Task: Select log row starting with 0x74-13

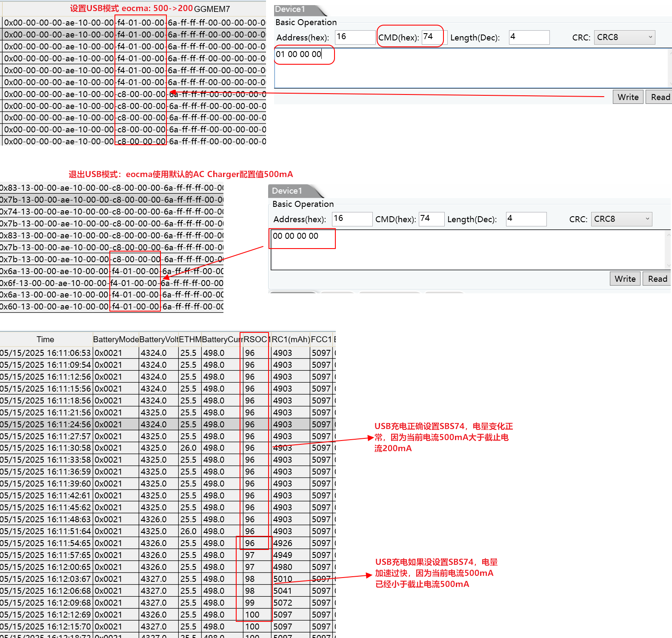Action: tap(112, 212)
